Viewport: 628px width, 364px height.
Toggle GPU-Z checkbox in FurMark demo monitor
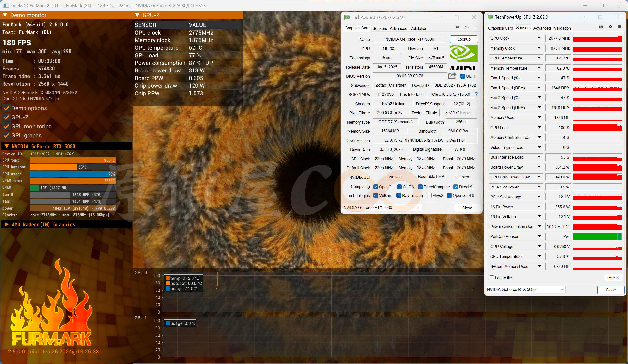click(x=6, y=117)
